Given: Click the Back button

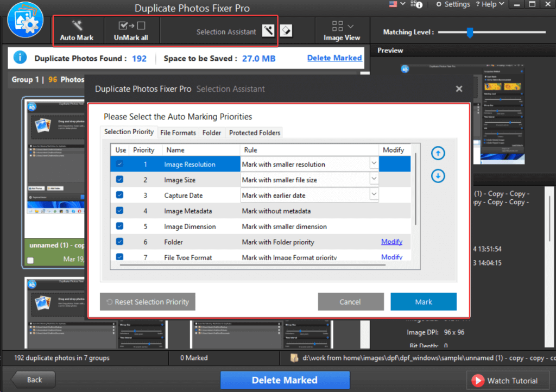Looking at the screenshot, I should pos(34,380).
